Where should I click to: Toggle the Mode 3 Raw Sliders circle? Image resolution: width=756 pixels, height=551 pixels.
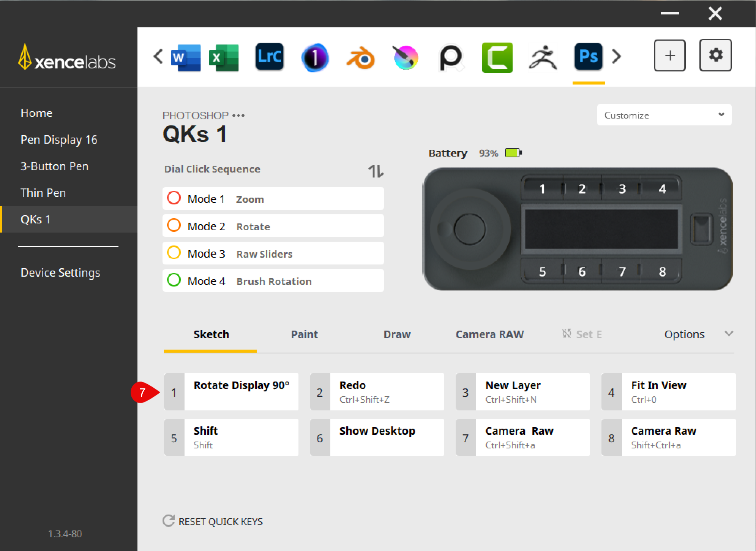tap(174, 253)
